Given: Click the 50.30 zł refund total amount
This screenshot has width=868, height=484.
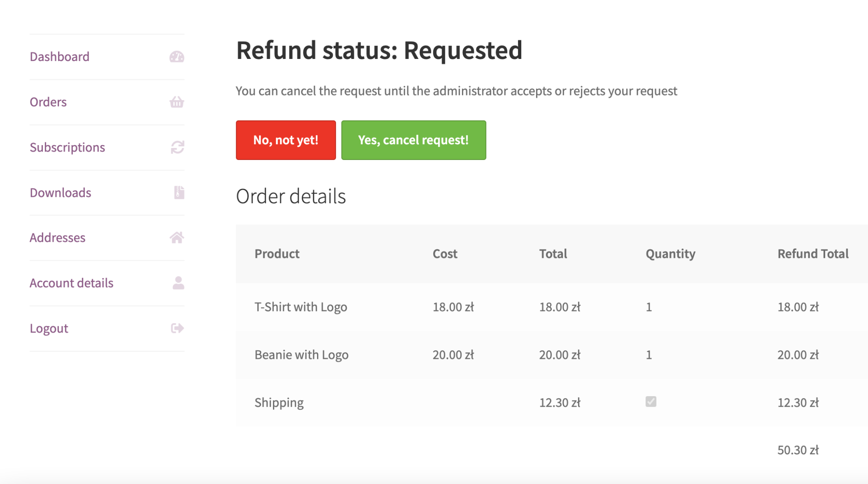Looking at the screenshot, I should pyautogui.click(x=798, y=450).
